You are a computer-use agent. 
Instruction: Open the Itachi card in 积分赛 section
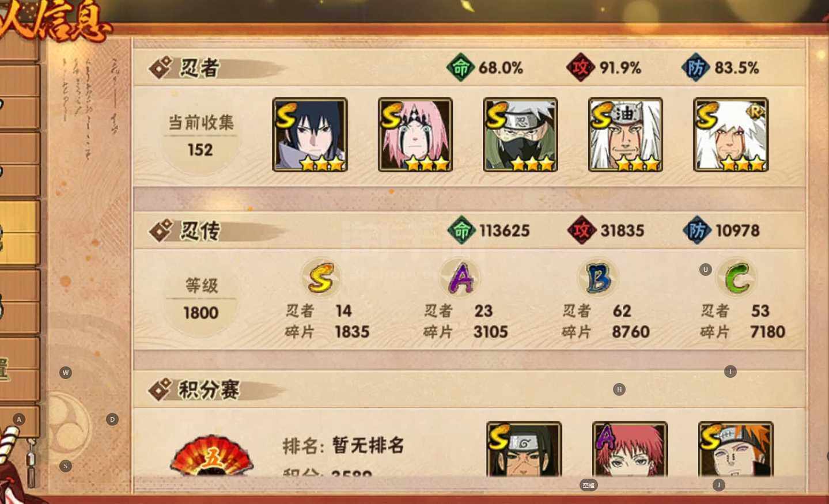(x=524, y=449)
